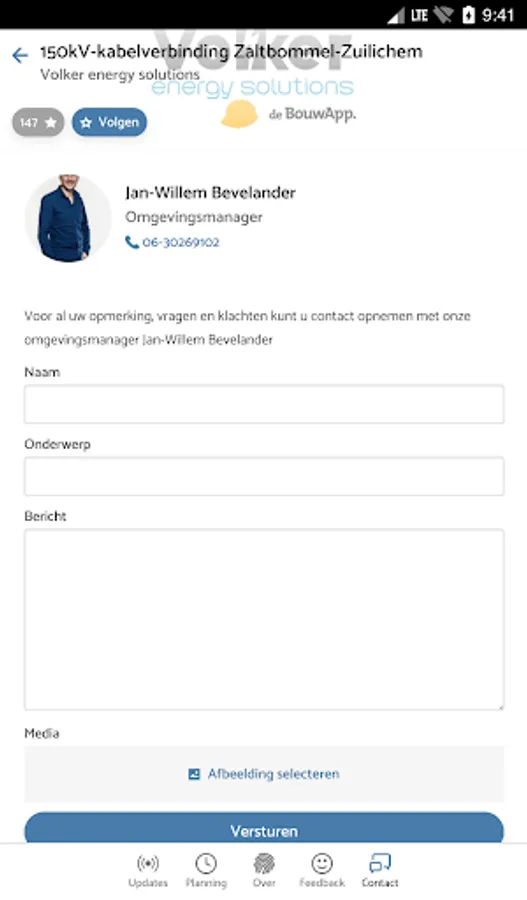This screenshot has width=527, height=900.
Task: Click inside the Bericht message box
Action: (x=264, y=619)
